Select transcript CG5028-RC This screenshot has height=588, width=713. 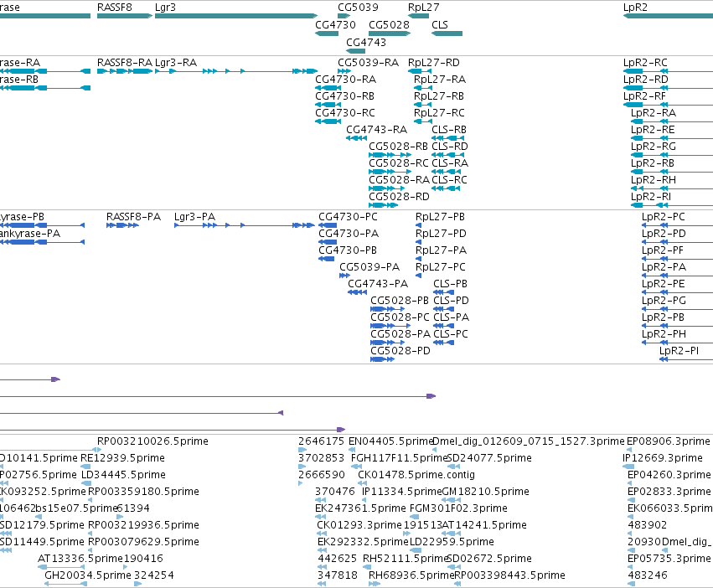tap(399, 162)
